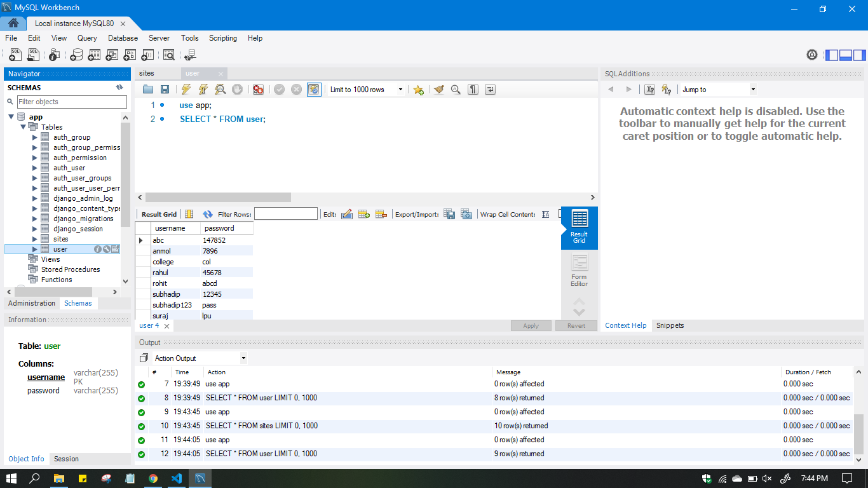Expand the sites table
This screenshot has width=868, height=488.
point(35,239)
